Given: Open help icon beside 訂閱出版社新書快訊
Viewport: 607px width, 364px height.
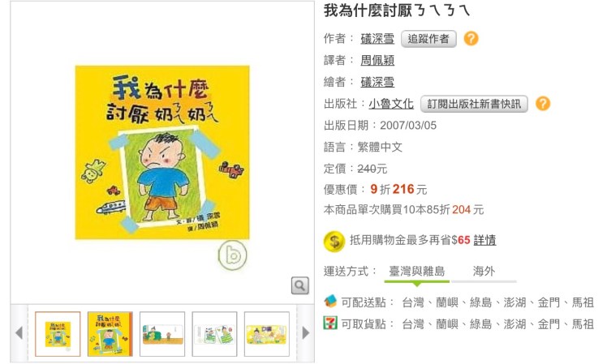Looking at the screenshot, I should (543, 103).
